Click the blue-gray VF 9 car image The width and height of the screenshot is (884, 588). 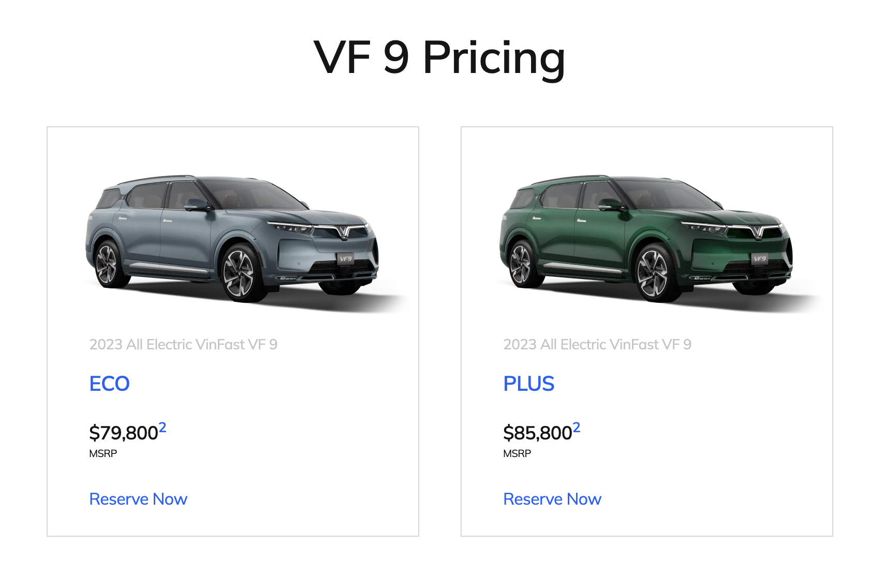233,238
